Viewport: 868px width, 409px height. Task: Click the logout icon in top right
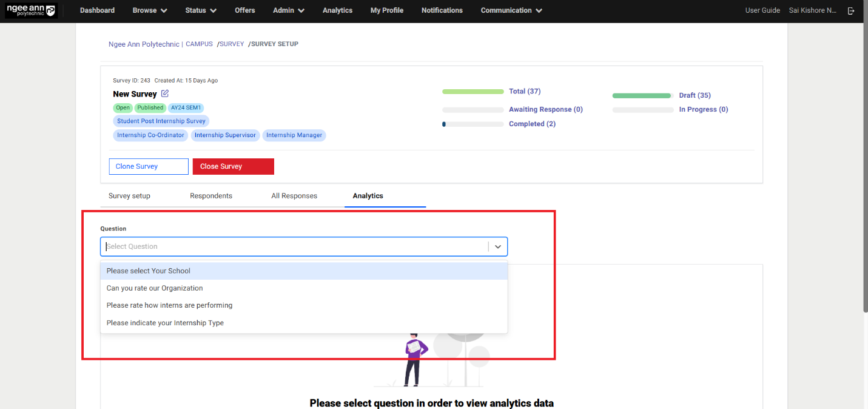click(x=852, y=10)
